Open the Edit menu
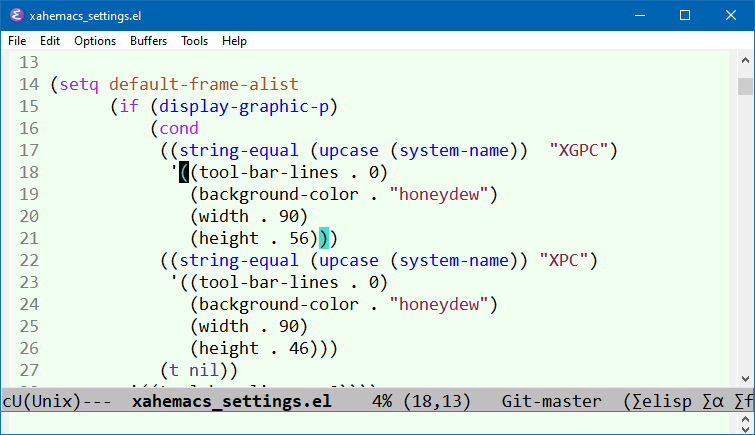Viewport: 755px width, 435px height. point(50,41)
